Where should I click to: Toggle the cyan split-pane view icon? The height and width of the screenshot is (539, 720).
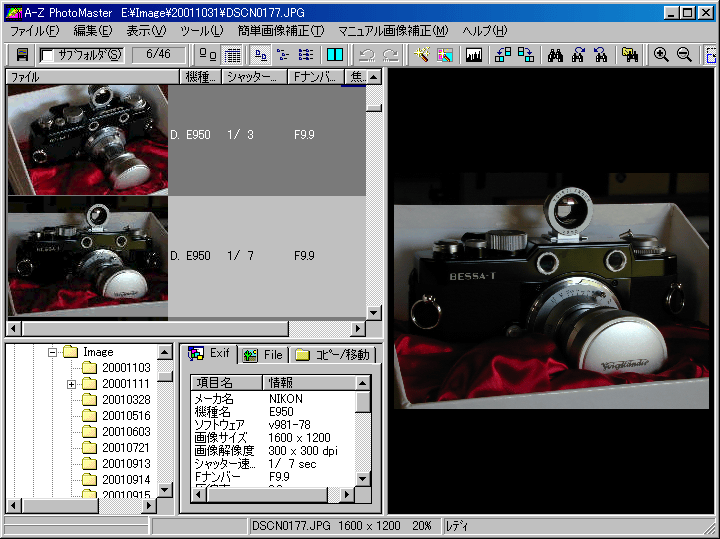335,55
